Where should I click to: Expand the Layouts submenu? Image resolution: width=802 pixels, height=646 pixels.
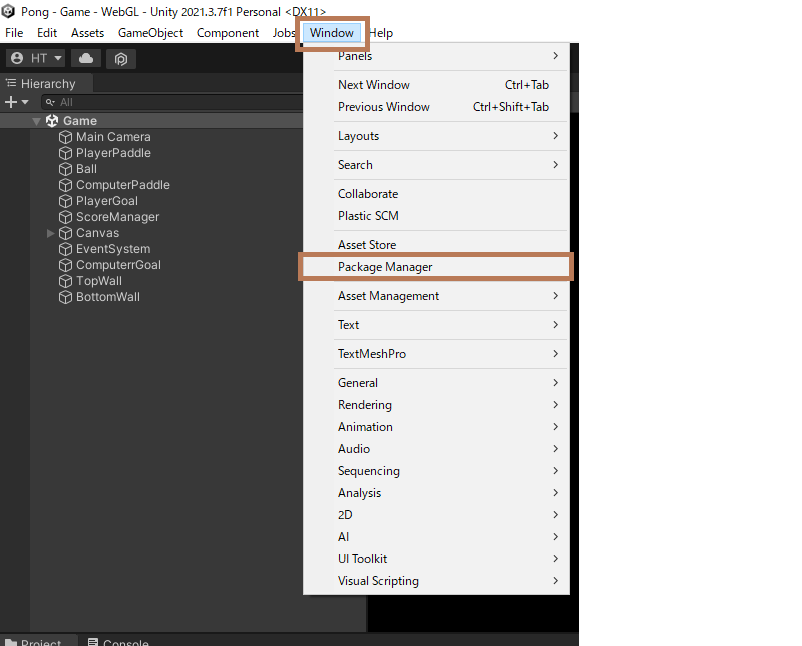click(436, 136)
